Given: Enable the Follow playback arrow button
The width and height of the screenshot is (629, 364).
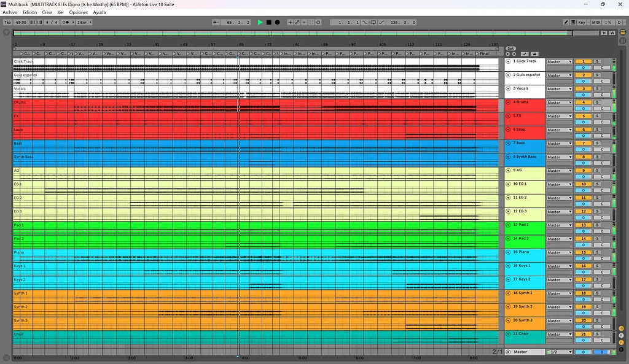Looking at the screenshot, I should (216, 23).
